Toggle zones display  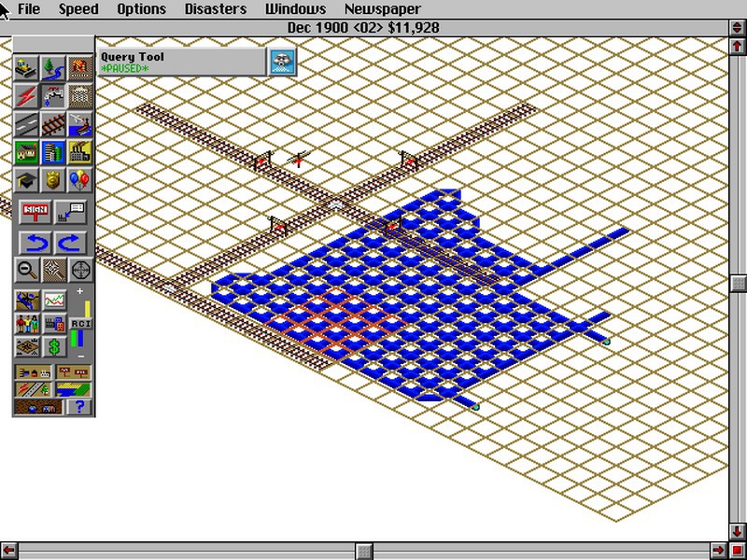[73, 389]
